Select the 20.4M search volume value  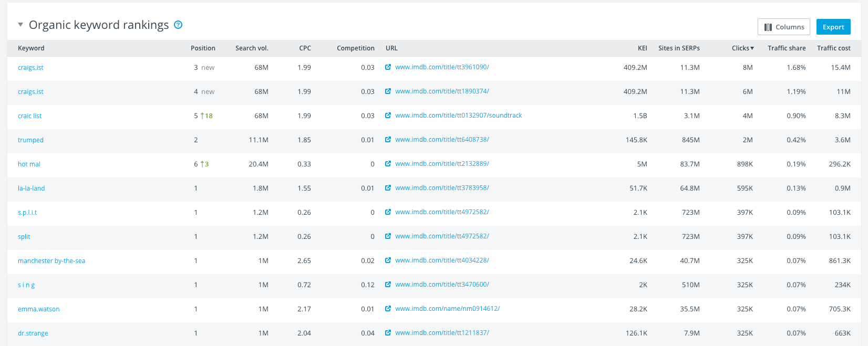coord(259,164)
